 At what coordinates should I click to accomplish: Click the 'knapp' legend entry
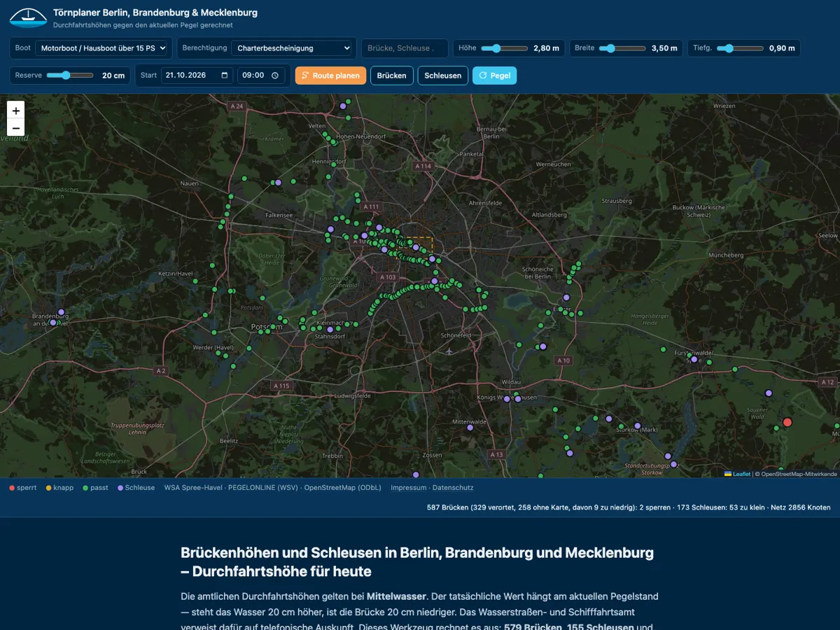click(59, 488)
